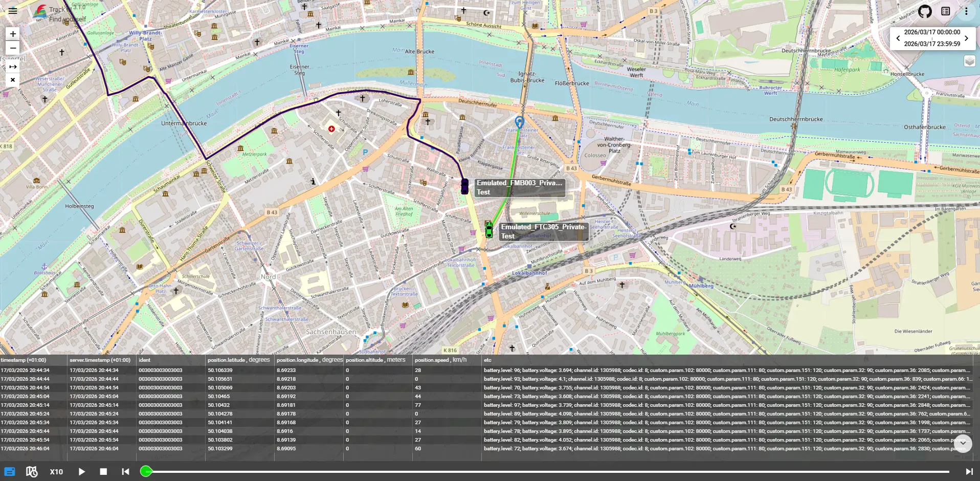Select the dark Emulated_FMB003 vehicle marker
Screen dimensions: 980x481
tap(464, 186)
